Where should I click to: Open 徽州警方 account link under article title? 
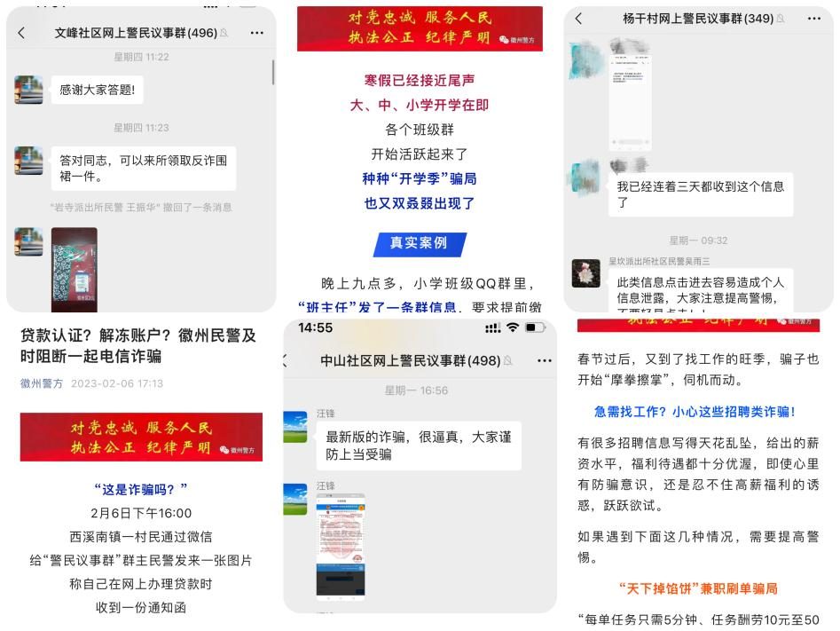[42, 383]
